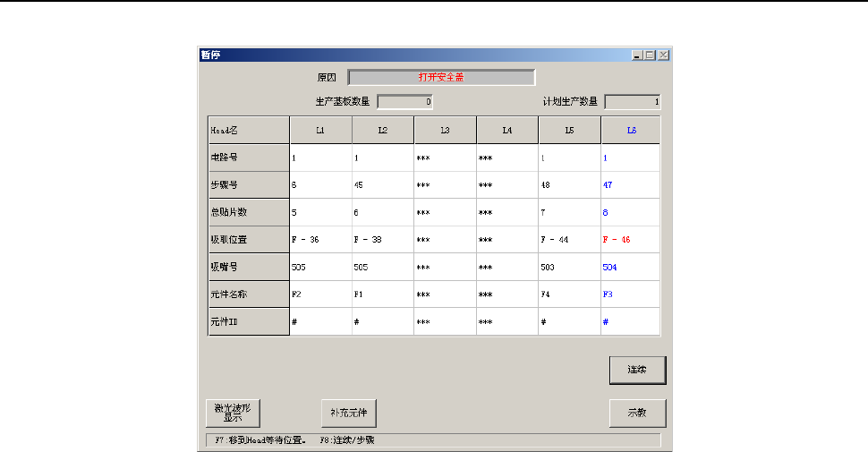This screenshot has height=452, width=868.
Task: Select the L2 head column header
Action: [x=383, y=130]
